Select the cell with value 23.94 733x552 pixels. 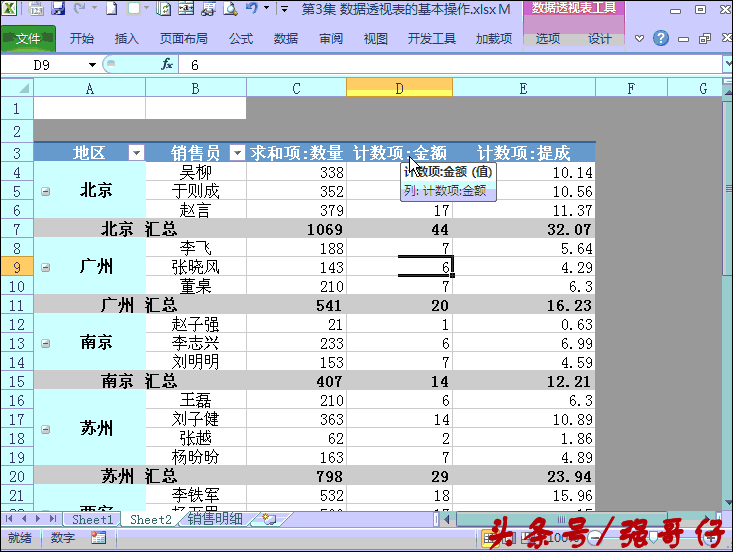click(x=524, y=476)
